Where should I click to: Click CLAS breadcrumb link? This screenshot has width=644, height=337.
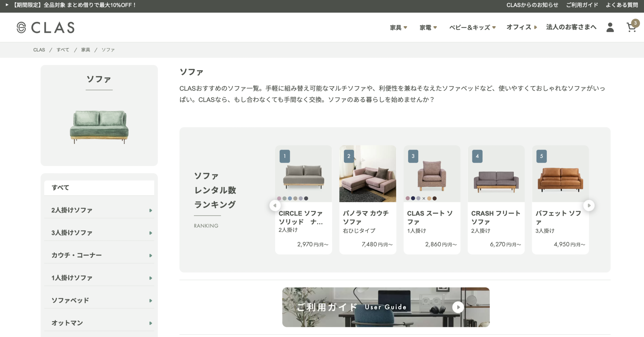(x=39, y=50)
